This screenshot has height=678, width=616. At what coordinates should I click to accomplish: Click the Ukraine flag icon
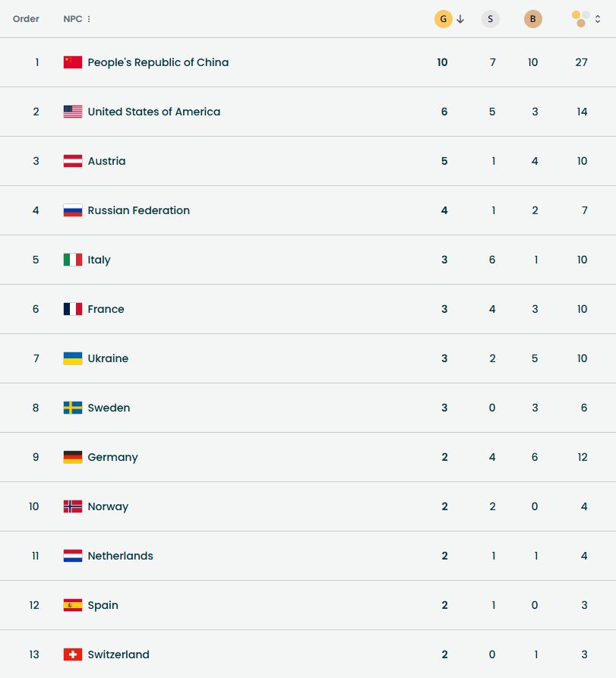73,358
